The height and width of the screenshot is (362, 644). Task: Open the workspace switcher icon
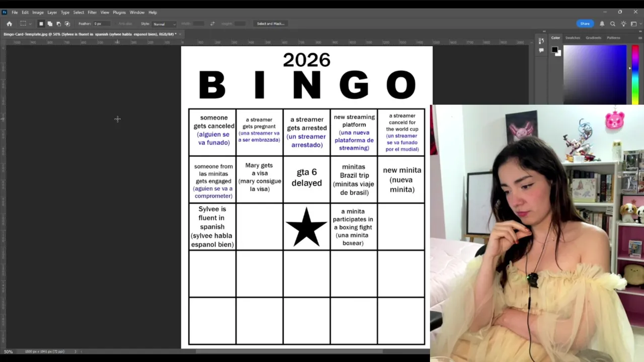tap(633, 24)
